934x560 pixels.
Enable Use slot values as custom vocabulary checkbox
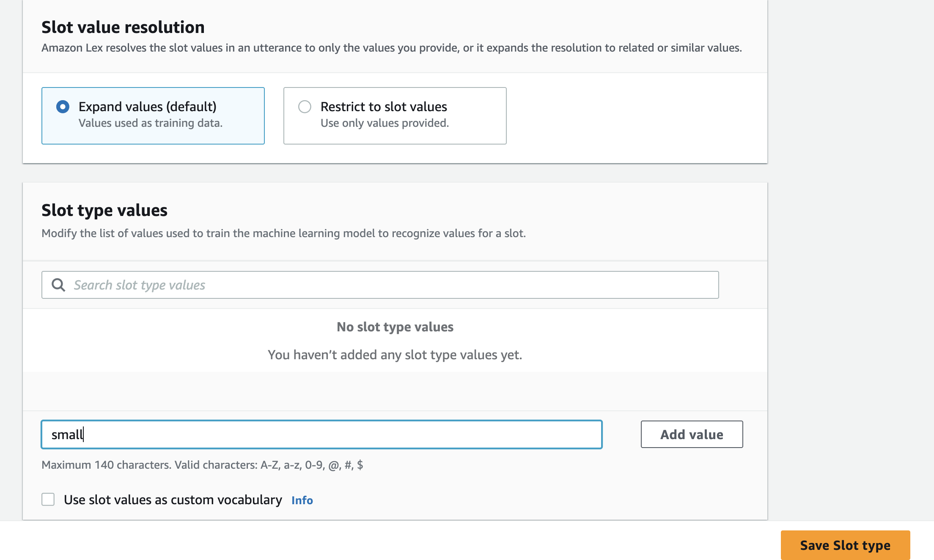(x=48, y=500)
